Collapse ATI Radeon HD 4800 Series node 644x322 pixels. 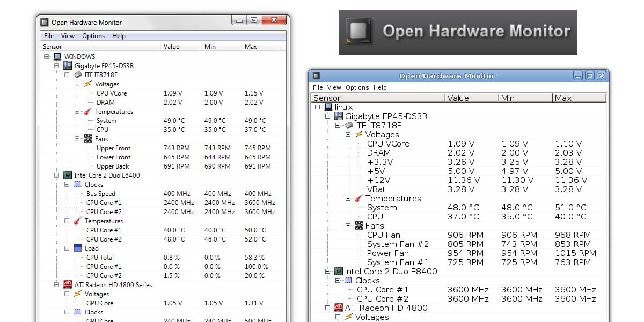click(57, 284)
